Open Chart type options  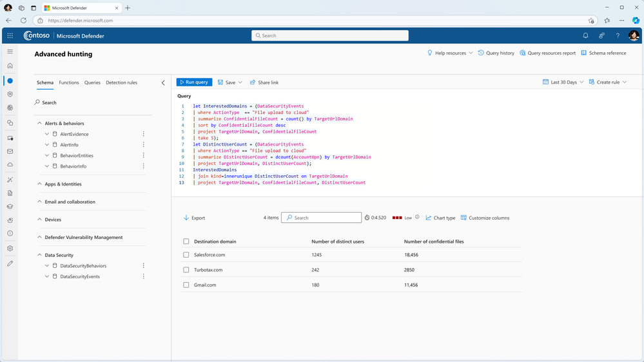[x=440, y=218]
